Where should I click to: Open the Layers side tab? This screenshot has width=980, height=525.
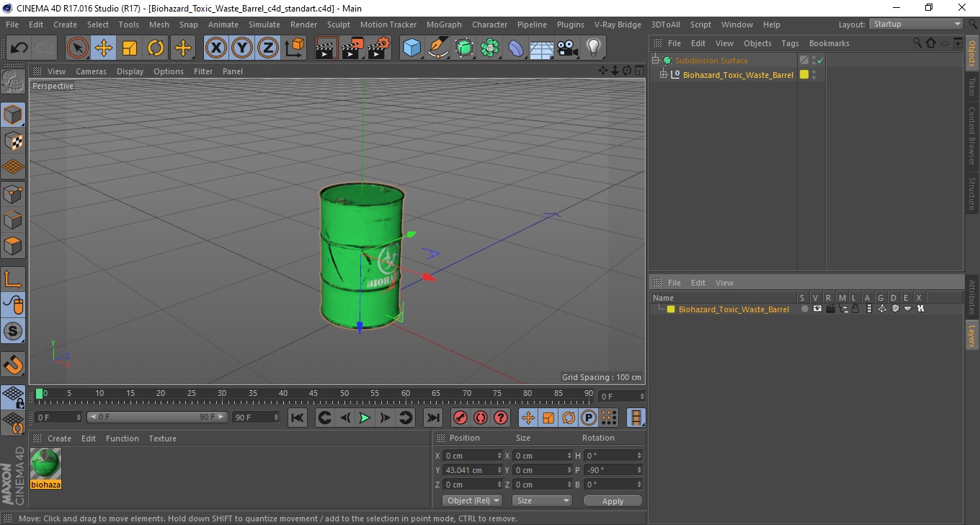tap(972, 336)
